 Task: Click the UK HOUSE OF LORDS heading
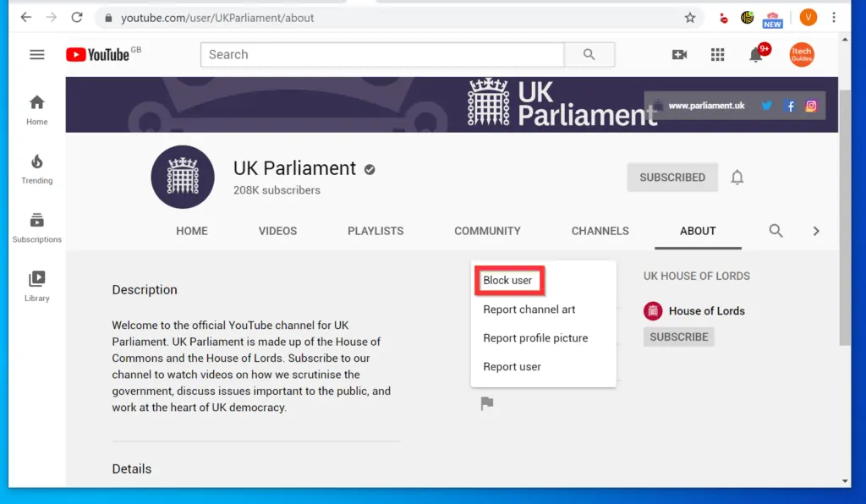[x=697, y=276]
